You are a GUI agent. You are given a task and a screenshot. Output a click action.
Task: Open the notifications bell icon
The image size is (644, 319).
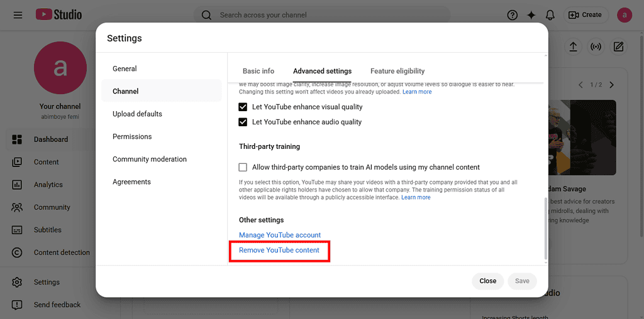(550, 15)
